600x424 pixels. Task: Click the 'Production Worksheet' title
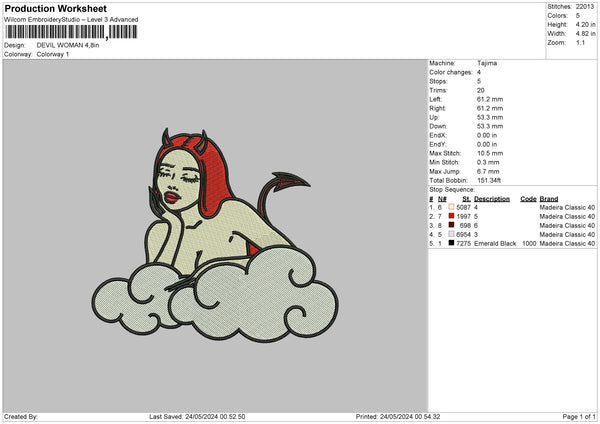tap(55, 8)
